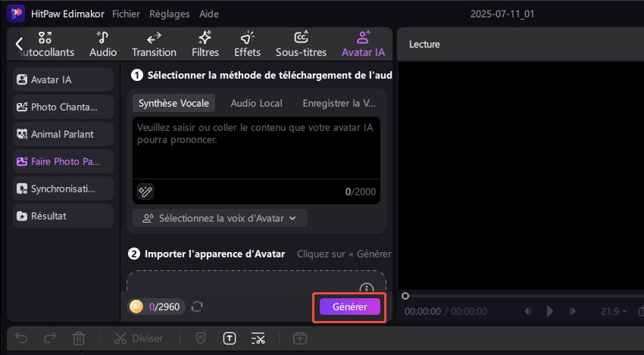Open the Filtres panel
The height and width of the screenshot is (355, 644).
pyautogui.click(x=205, y=45)
